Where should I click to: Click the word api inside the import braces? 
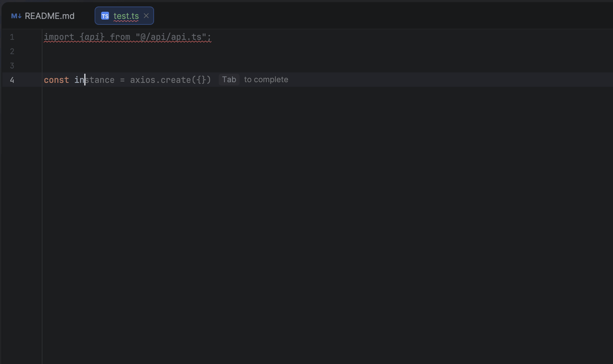(x=92, y=37)
